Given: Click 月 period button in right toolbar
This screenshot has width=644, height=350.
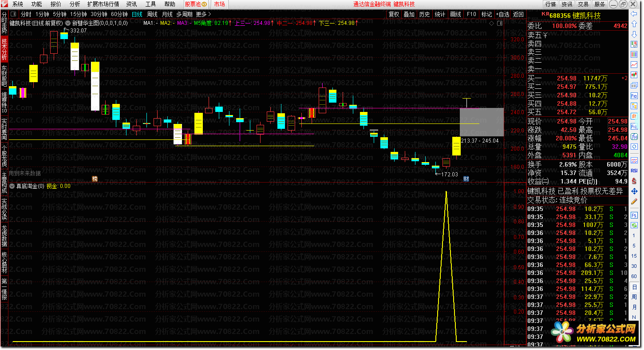Looking at the screenshot, I should 634,307.
